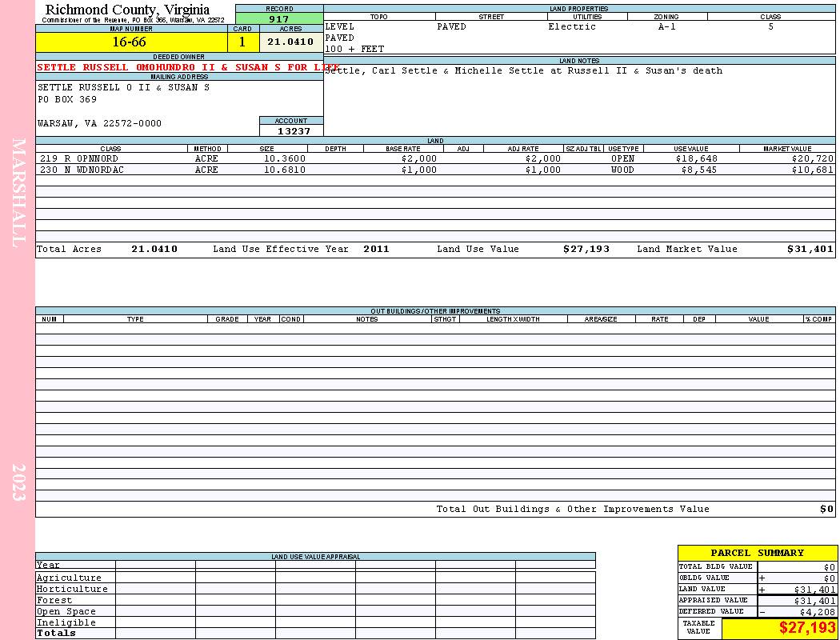
Task: Select the map number 16-66 field
Action: tap(131, 42)
